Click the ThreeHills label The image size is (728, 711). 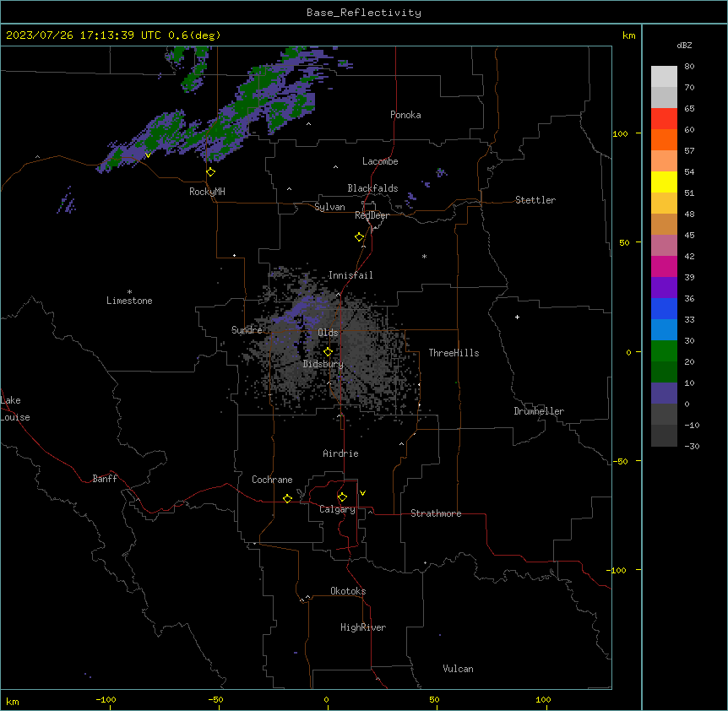click(x=454, y=353)
